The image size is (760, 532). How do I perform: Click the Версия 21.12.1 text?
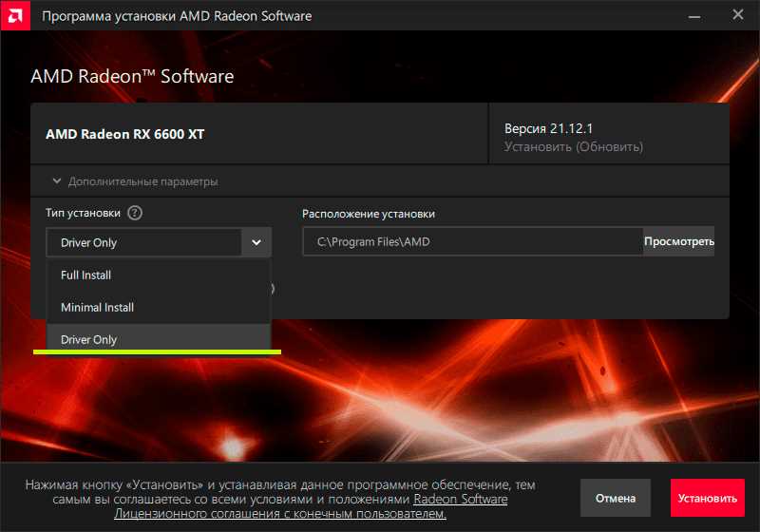[548, 128]
